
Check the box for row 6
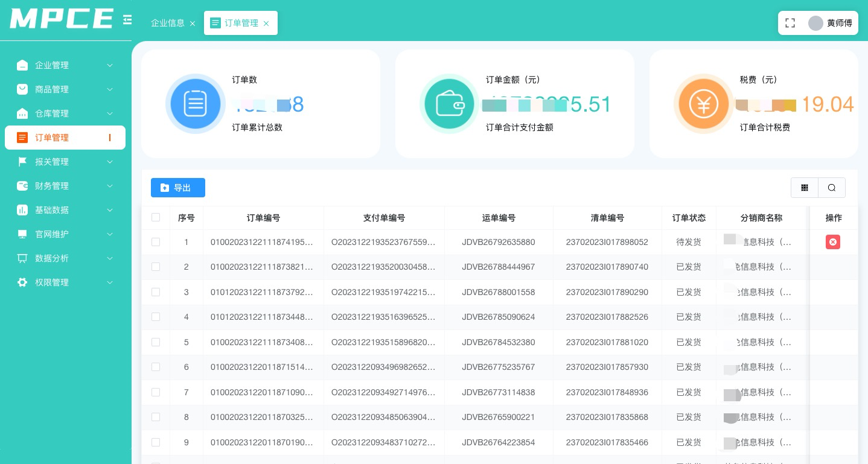click(x=156, y=367)
